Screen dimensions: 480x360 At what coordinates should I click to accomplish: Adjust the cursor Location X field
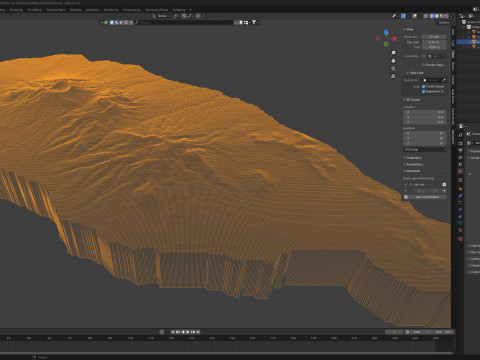(x=425, y=112)
